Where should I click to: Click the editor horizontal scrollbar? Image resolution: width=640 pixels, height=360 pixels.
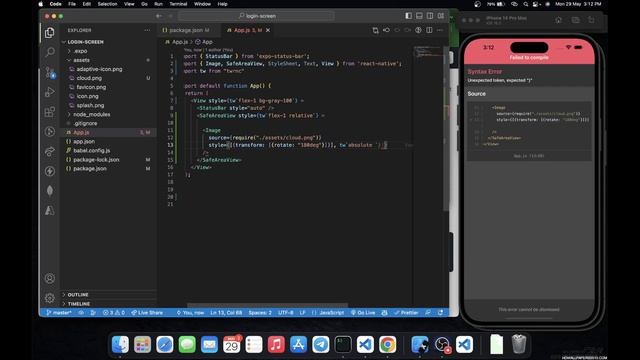tap(267, 305)
